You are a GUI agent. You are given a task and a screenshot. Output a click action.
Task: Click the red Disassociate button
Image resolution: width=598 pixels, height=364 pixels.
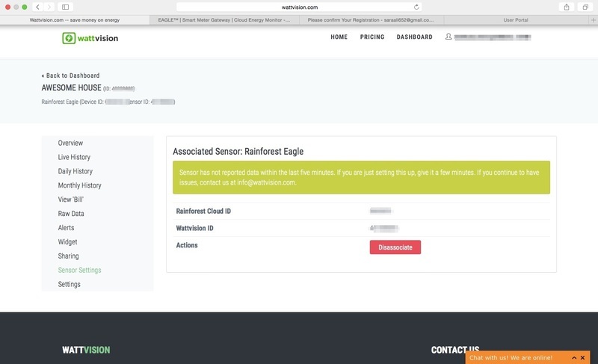point(395,247)
